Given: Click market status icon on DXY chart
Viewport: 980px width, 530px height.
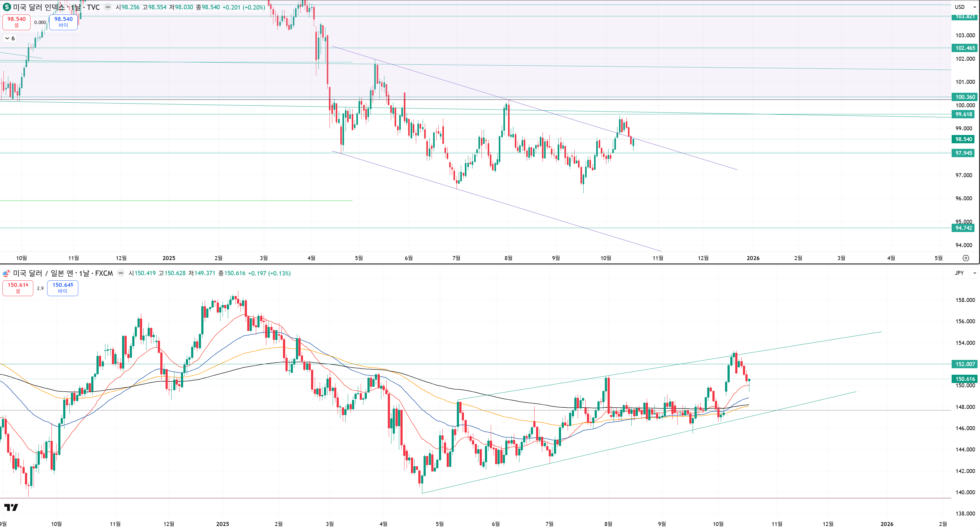Looking at the screenshot, I should click(x=108, y=7).
